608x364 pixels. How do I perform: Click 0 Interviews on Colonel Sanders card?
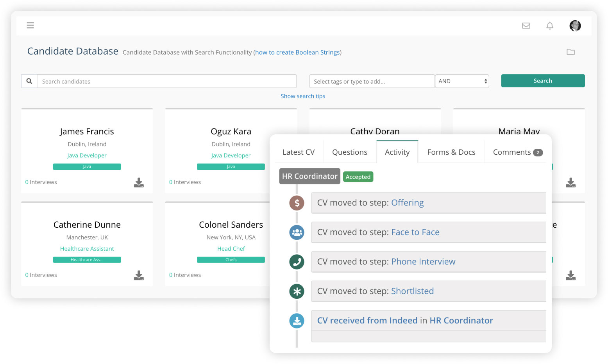click(x=185, y=275)
